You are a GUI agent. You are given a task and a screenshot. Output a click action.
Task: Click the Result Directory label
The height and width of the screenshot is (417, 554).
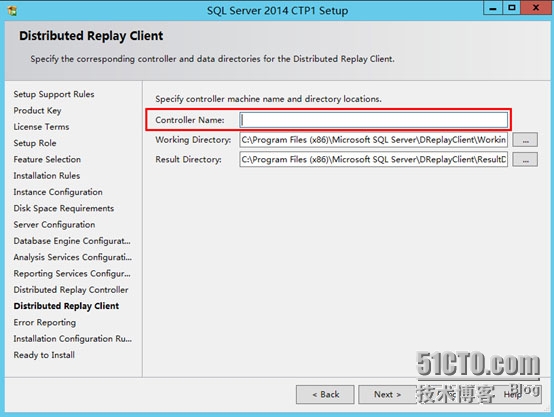188,159
